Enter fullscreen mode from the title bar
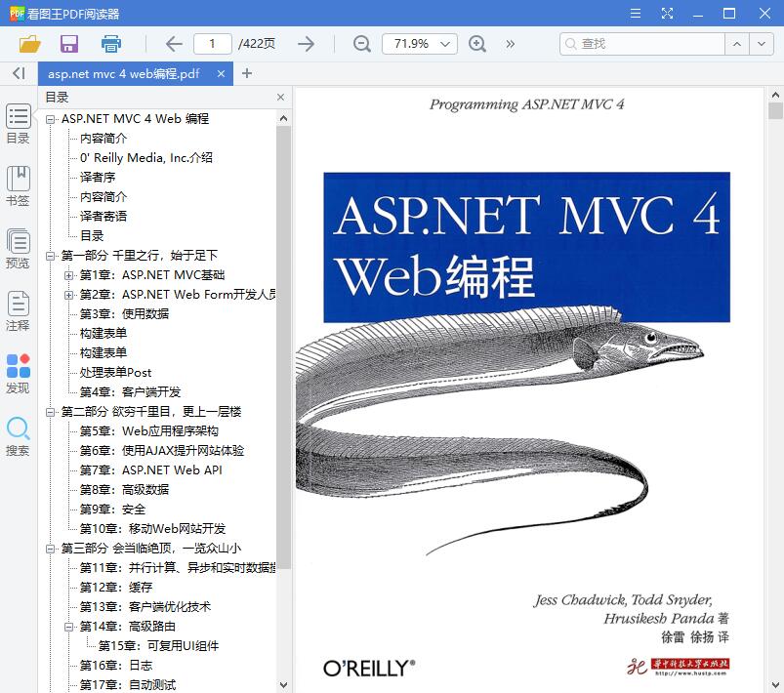 click(x=667, y=14)
